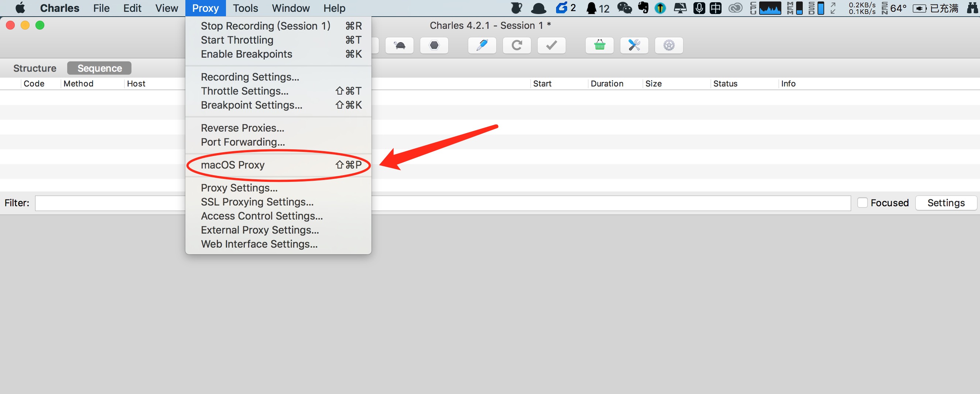This screenshot has height=394, width=980.
Task: Click the battery status icon
Action: (x=919, y=9)
